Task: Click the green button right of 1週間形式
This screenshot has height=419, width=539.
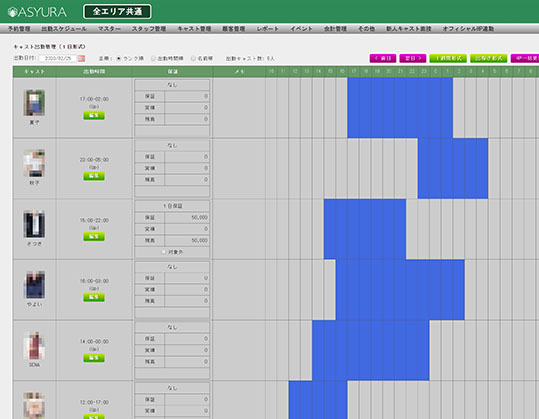Action: (x=488, y=58)
